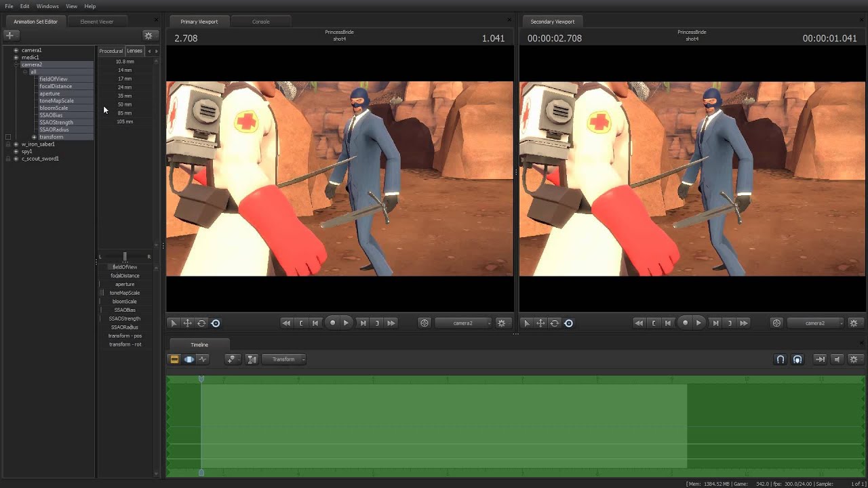Select the 50 mm lens preset
The height and width of the screenshot is (488, 868).
[x=125, y=104]
